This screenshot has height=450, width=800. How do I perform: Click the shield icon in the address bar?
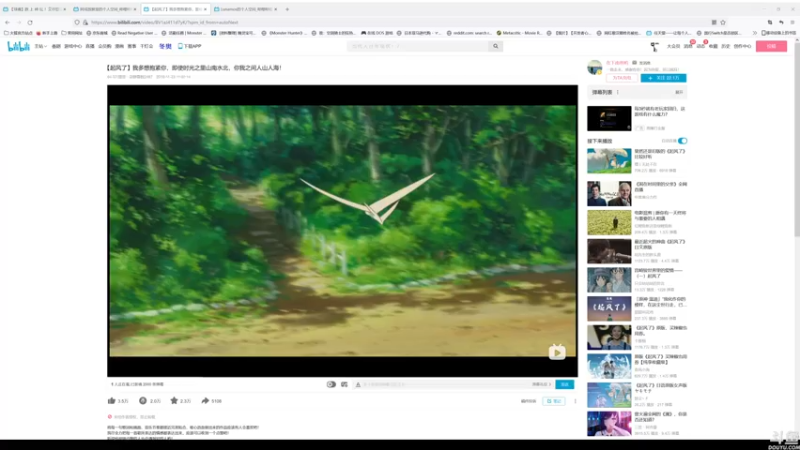[77, 22]
